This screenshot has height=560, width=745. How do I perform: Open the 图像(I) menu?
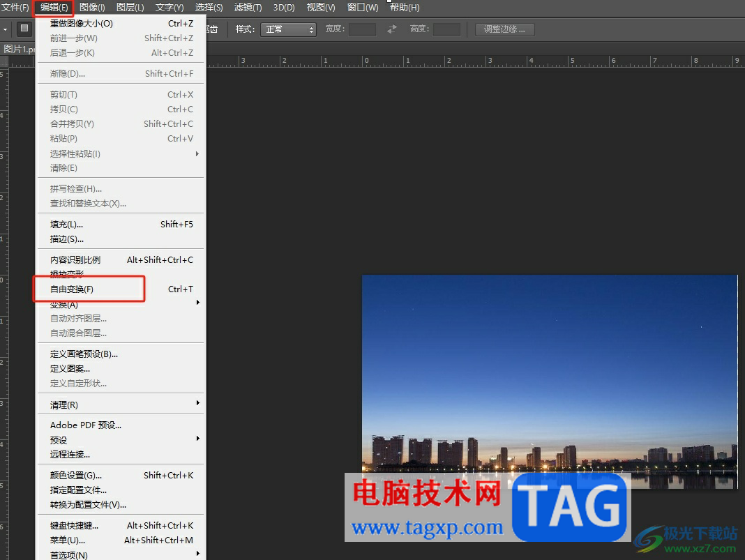pos(92,8)
